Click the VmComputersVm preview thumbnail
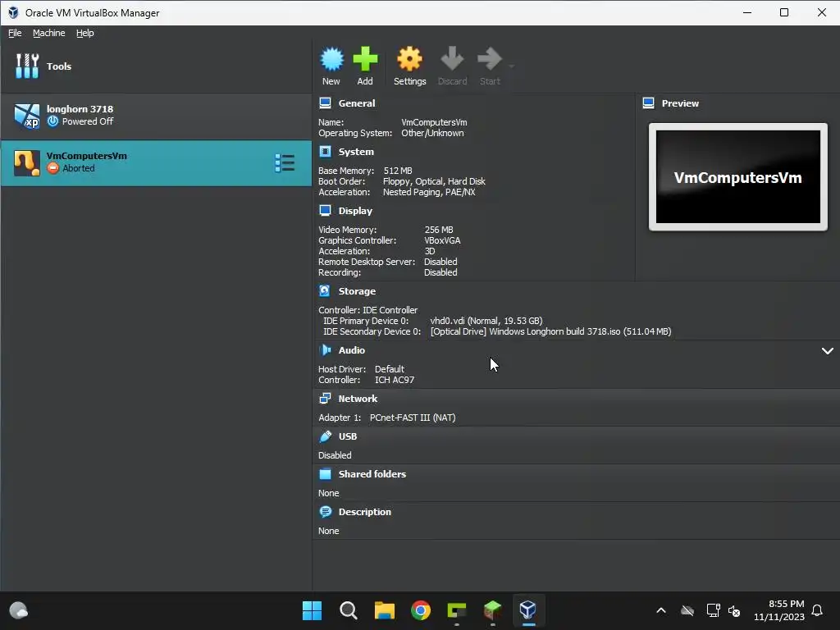Screen dimensions: 840x630 point(737,177)
